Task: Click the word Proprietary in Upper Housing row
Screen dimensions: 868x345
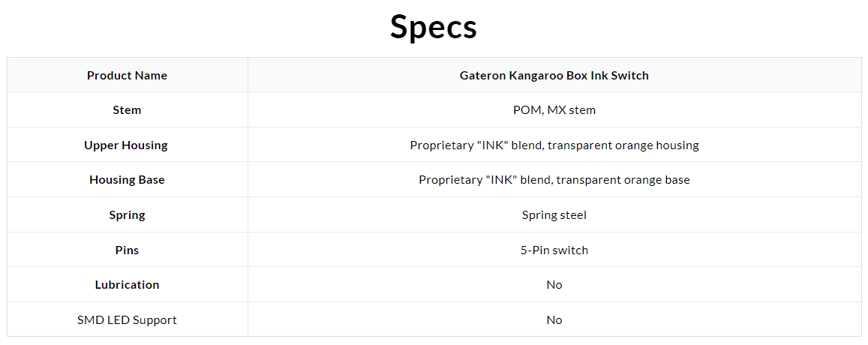Action: tap(438, 145)
